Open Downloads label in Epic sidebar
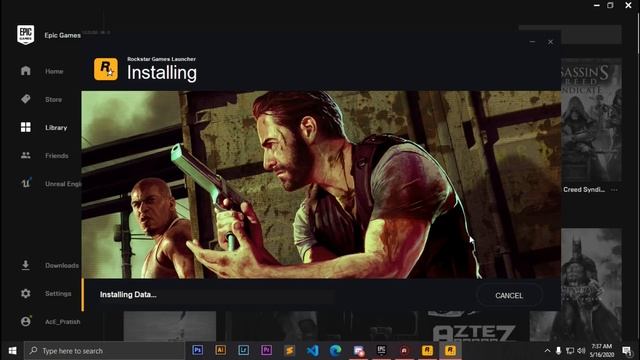 [x=62, y=265]
